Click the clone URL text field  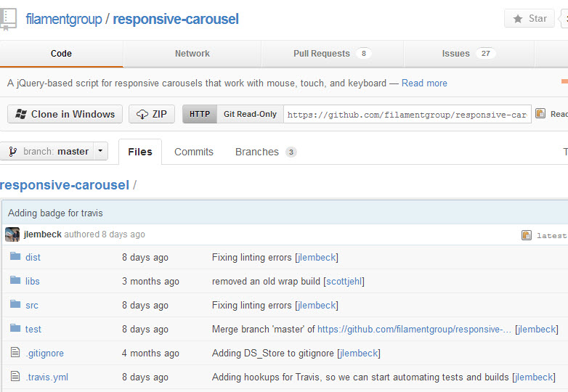(407, 115)
